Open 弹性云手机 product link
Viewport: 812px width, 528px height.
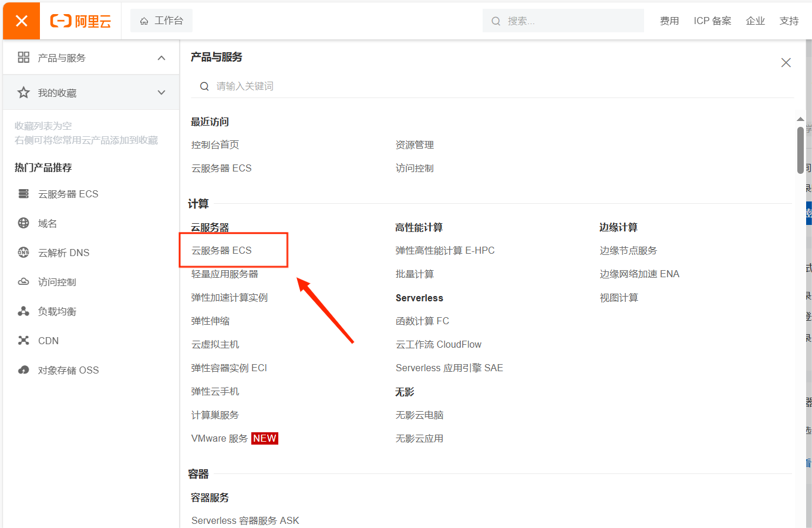pos(215,391)
